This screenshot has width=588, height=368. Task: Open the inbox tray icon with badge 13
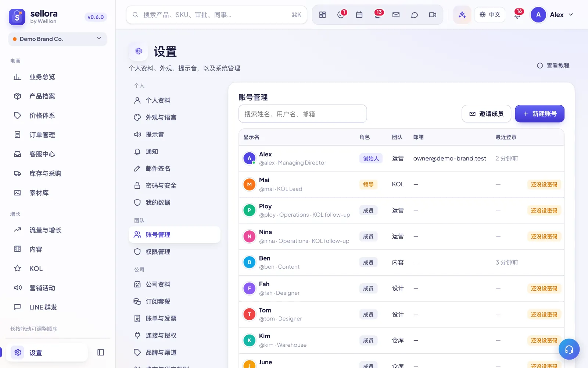pyautogui.click(x=377, y=15)
